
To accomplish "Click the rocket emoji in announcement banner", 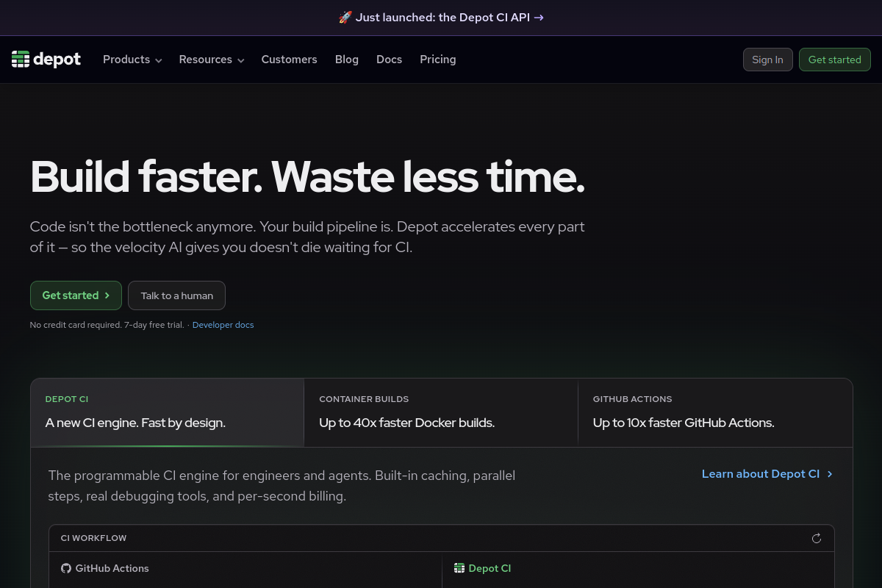I will click(345, 18).
